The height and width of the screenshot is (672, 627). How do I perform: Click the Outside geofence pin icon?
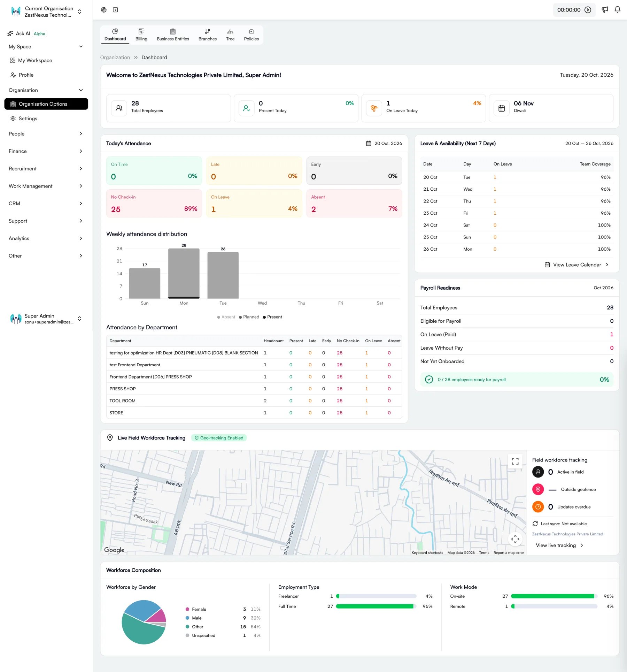click(x=538, y=489)
